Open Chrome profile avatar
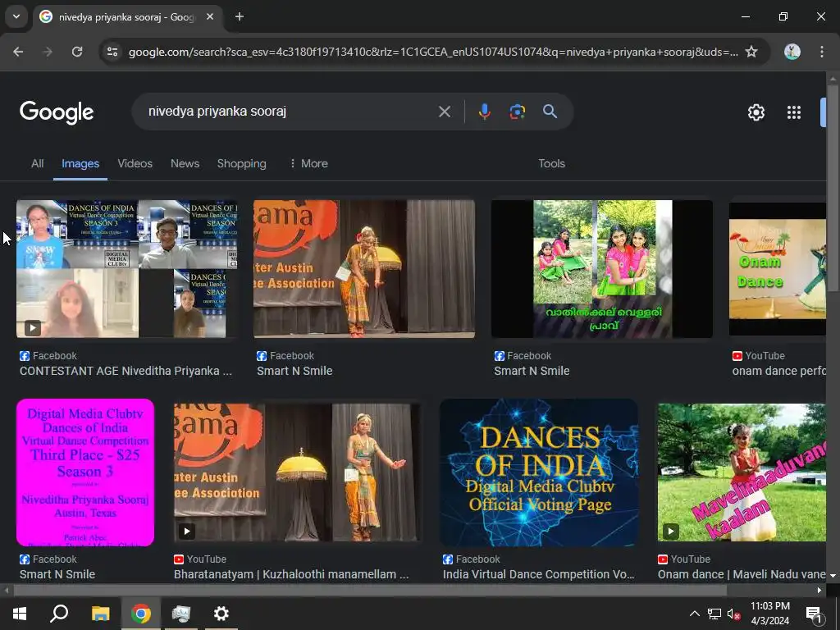The height and width of the screenshot is (630, 840). [792, 52]
